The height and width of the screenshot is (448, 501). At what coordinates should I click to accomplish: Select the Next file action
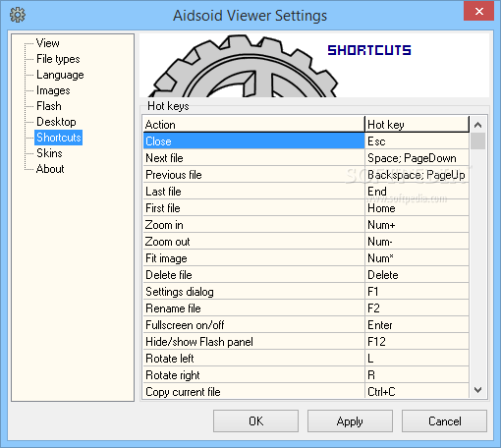tap(253, 158)
